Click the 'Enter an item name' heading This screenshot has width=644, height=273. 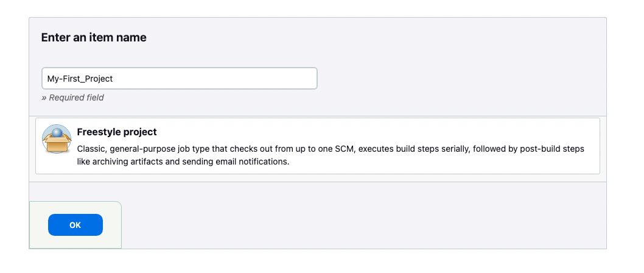click(94, 37)
